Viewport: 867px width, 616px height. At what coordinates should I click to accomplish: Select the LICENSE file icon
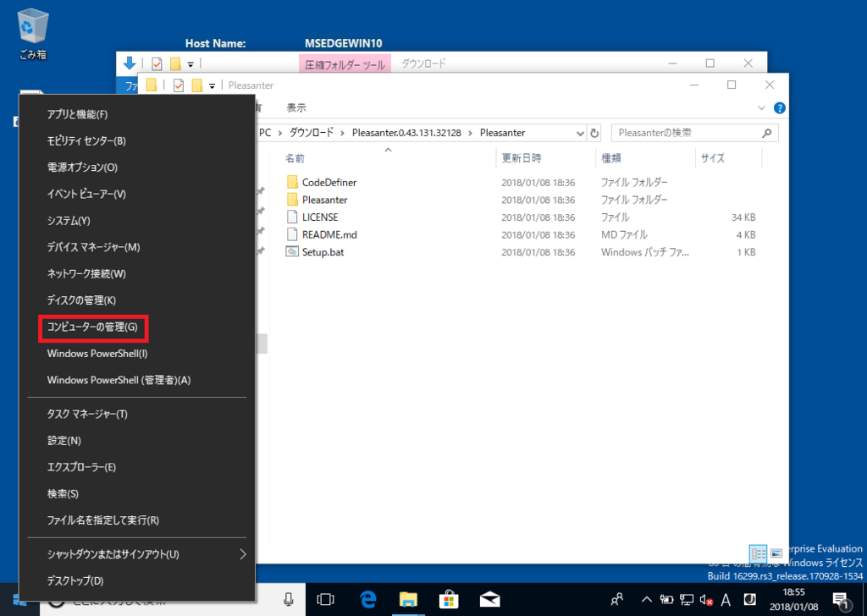click(292, 217)
